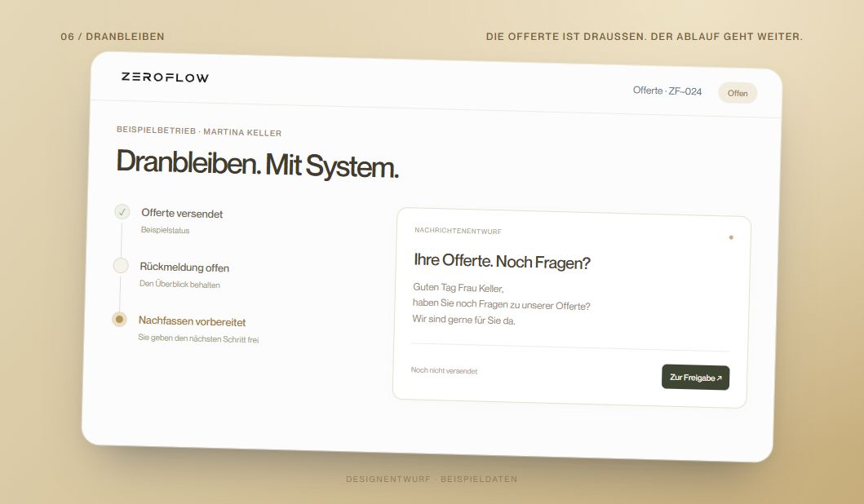Select the Offerte versendet step title
Screen dimensions: 864x504
pos(182,213)
